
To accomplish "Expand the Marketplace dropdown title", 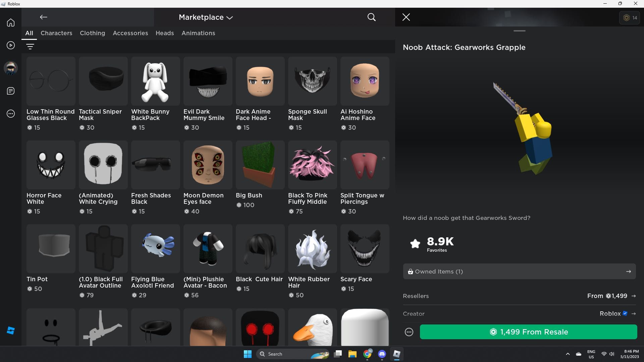I will click(206, 17).
